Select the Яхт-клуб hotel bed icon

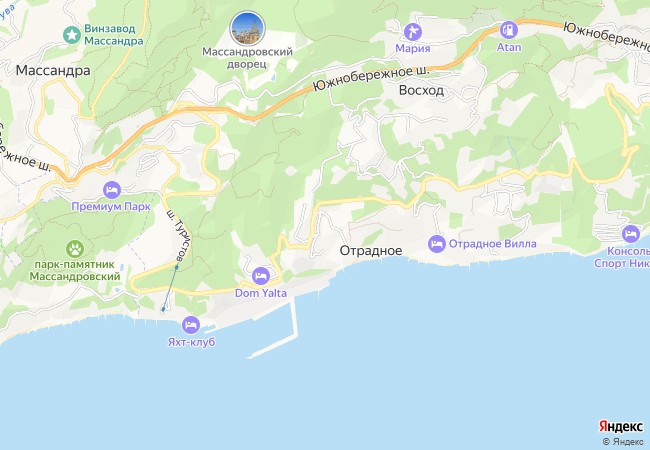191,325
